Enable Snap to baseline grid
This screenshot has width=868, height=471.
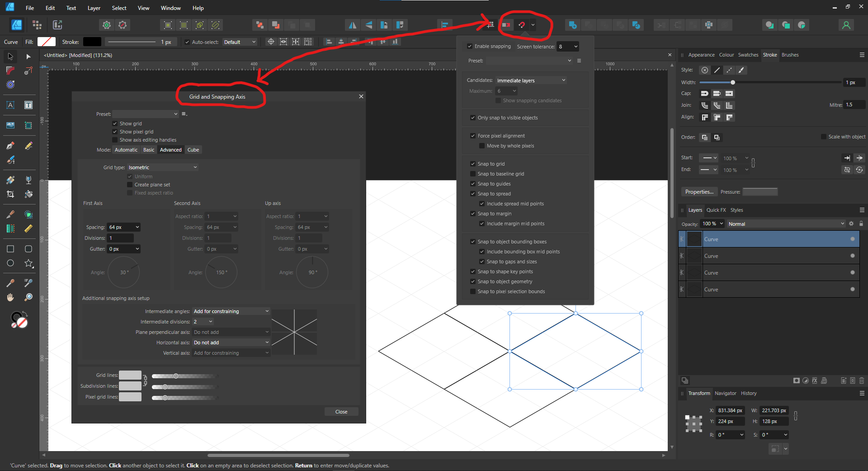click(x=473, y=174)
